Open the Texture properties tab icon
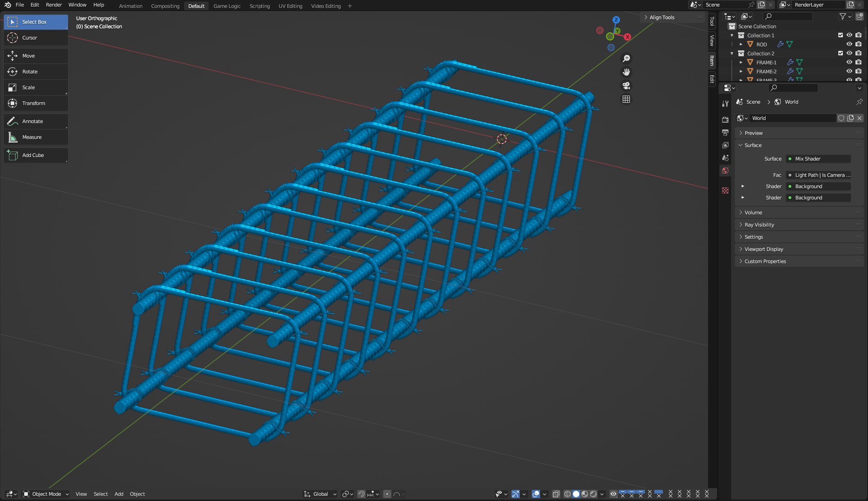Screen dimensions: 868x501 click(x=725, y=190)
